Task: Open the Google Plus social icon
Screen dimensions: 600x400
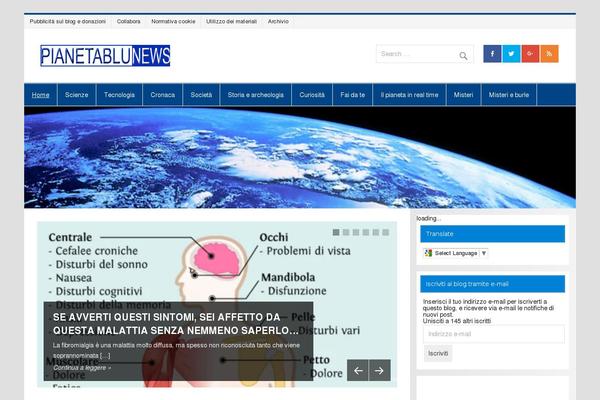Action: (x=530, y=54)
